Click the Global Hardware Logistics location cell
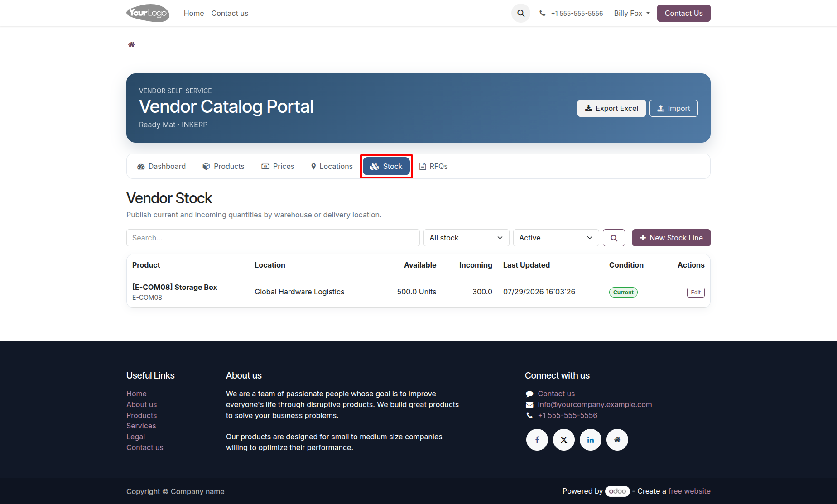Image resolution: width=837 pixels, height=504 pixels. click(x=299, y=292)
